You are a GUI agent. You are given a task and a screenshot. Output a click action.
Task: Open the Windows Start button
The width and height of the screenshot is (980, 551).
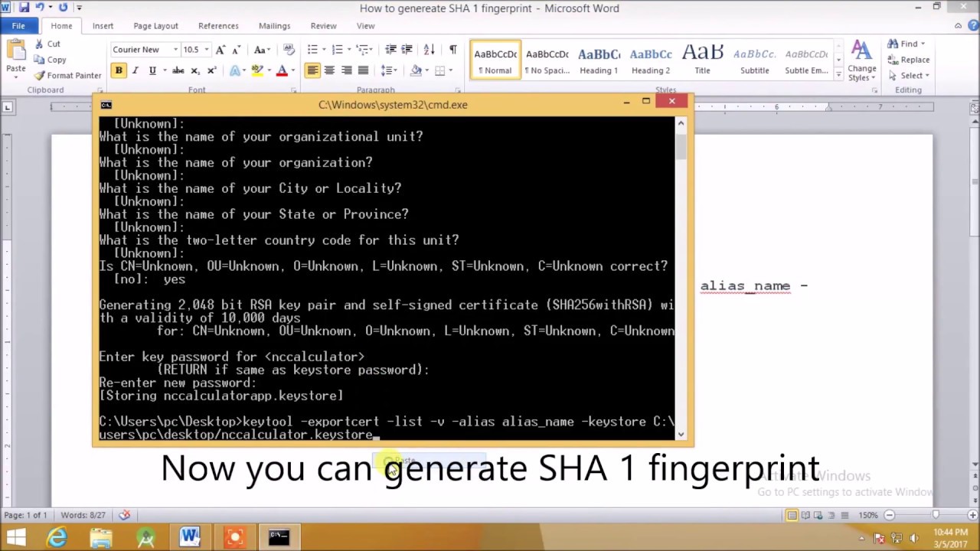click(15, 537)
